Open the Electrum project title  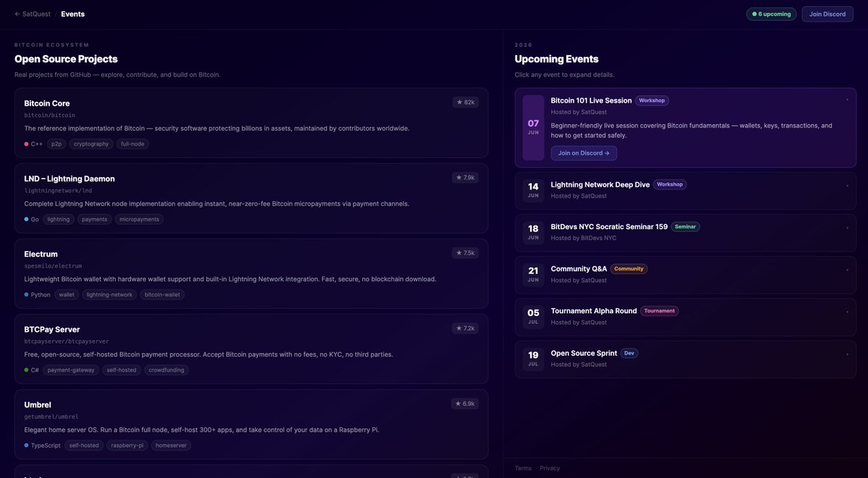pos(41,254)
